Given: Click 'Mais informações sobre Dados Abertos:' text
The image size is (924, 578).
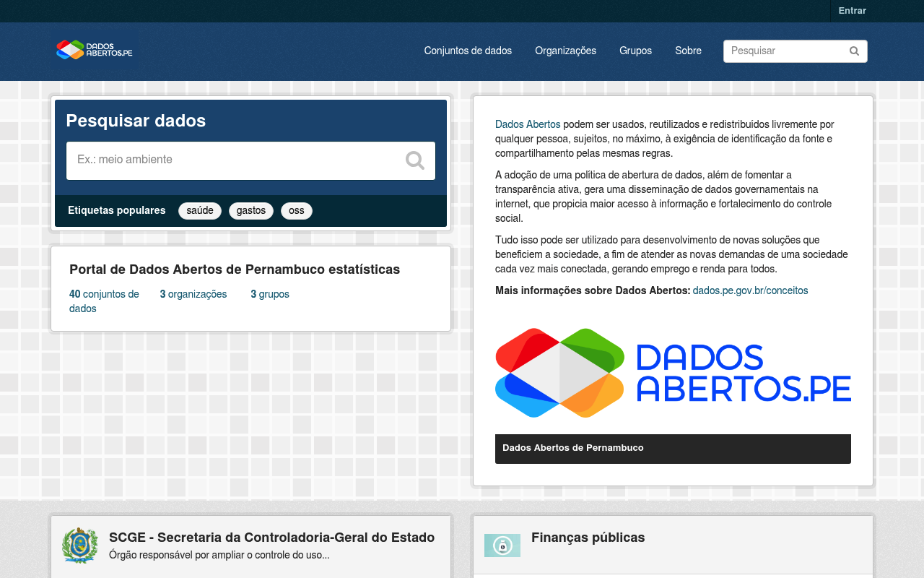Looking at the screenshot, I should point(593,290).
